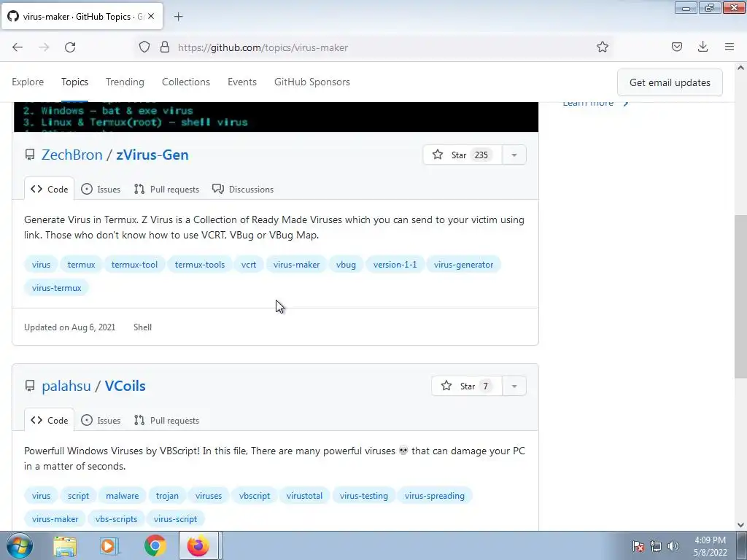Open the volume speaker tray icon
Screen dimensions: 747x560
pyautogui.click(x=673, y=546)
